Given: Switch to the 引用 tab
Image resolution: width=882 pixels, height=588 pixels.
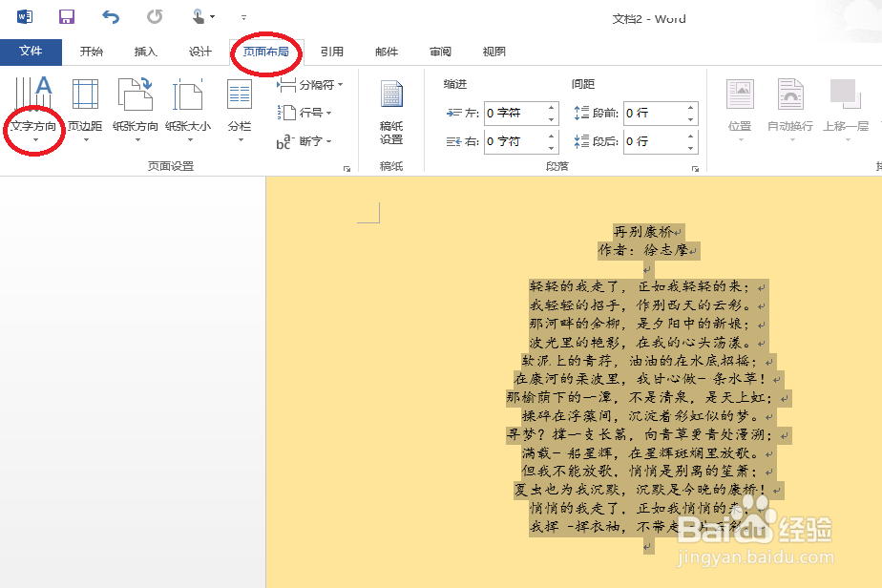Looking at the screenshot, I should [332, 52].
